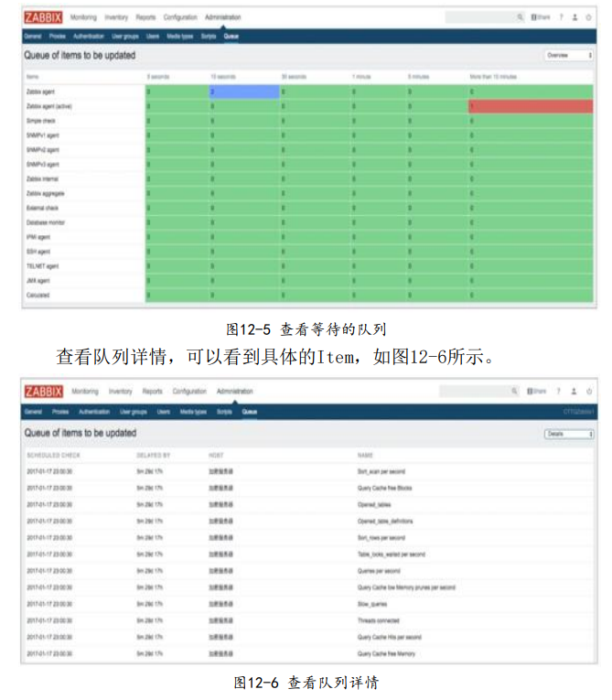The height and width of the screenshot is (700, 612).
Task: Select Scripts submenu in overview screenshot
Action: (x=209, y=37)
